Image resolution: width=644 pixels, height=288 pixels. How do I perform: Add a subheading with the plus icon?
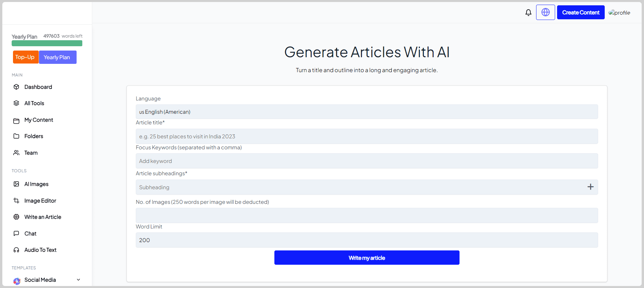tap(590, 187)
